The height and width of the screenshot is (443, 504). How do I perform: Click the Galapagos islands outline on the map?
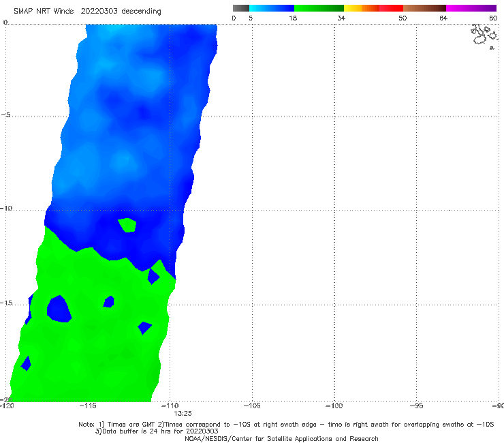click(x=485, y=36)
